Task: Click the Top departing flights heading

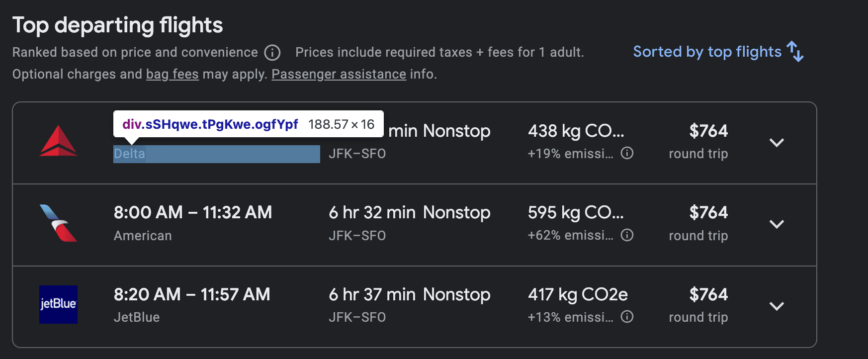Action: pyautogui.click(x=118, y=24)
